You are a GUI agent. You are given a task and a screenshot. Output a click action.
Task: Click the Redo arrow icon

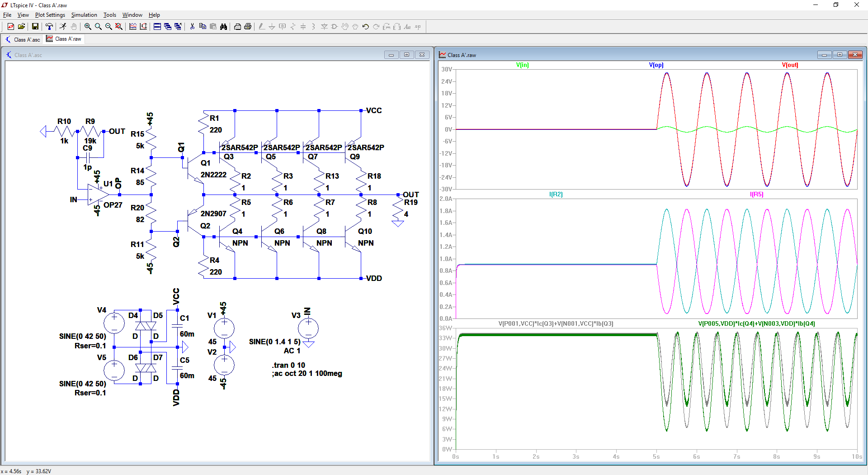point(376,27)
